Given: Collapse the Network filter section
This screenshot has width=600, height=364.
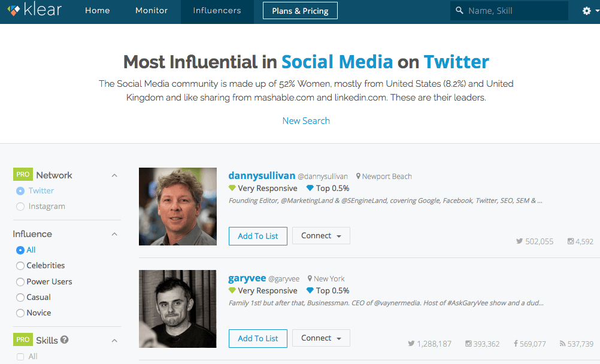Looking at the screenshot, I should [x=114, y=175].
